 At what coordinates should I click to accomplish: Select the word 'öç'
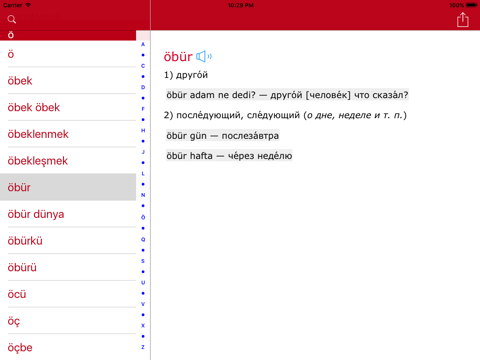click(x=68, y=321)
